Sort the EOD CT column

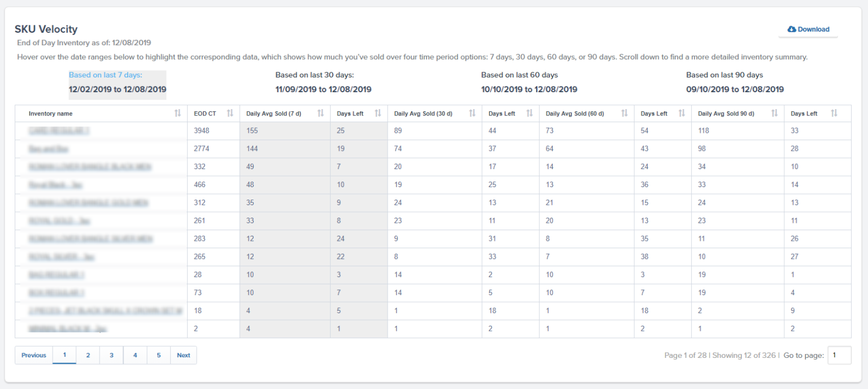coord(229,113)
